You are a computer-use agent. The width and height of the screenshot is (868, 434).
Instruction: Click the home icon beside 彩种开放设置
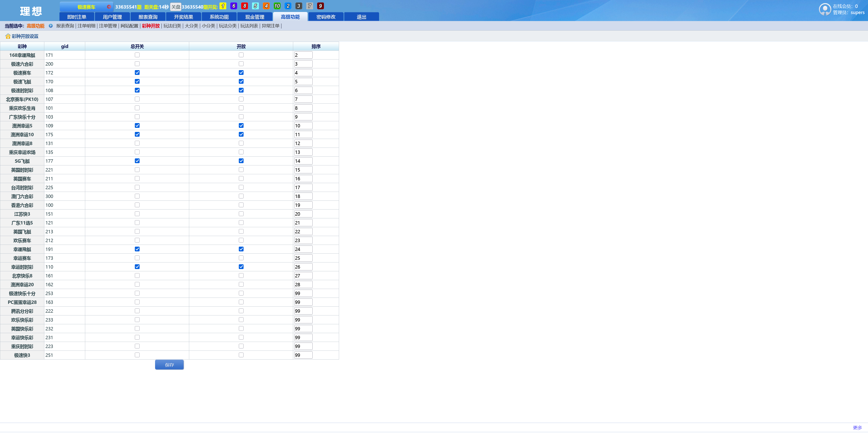[x=8, y=36]
